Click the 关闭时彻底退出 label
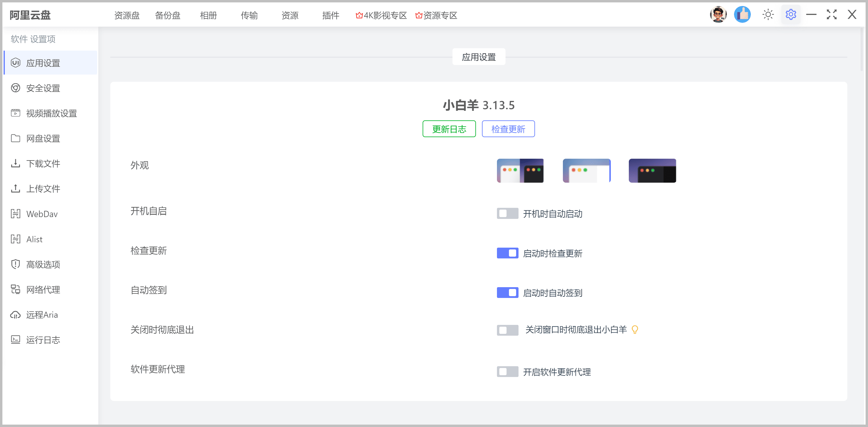Viewport: 868px width, 427px height. [162, 330]
